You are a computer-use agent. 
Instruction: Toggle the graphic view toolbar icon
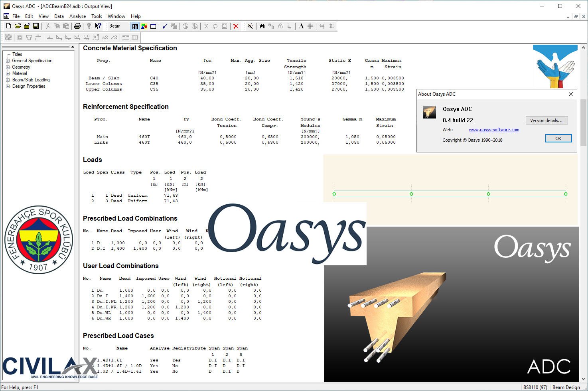tap(144, 26)
